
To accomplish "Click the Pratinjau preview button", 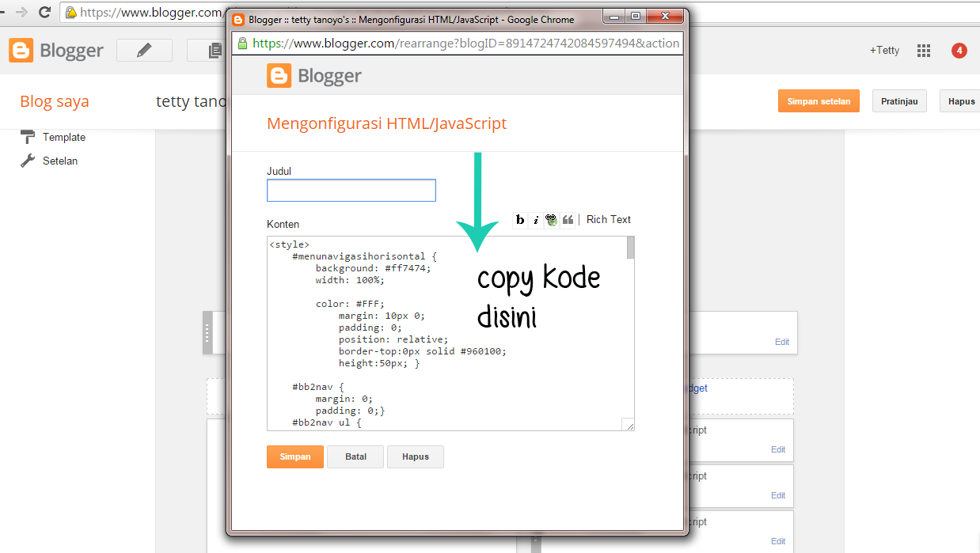I will 899,101.
